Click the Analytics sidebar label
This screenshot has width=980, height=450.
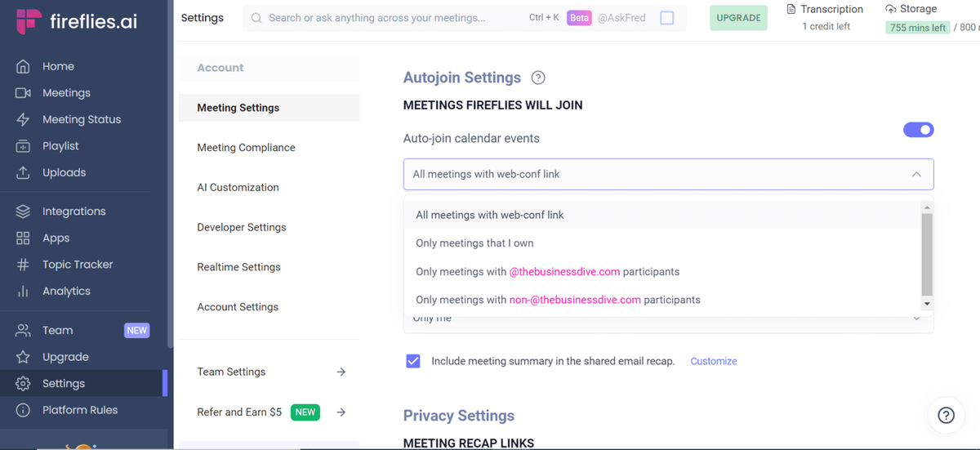[x=66, y=291]
